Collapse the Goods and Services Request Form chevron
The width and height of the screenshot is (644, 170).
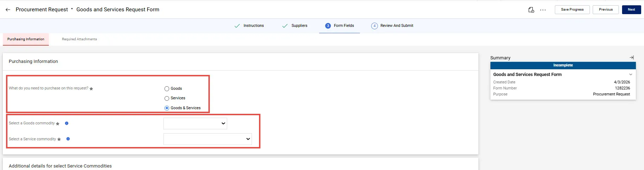pos(631,75)
